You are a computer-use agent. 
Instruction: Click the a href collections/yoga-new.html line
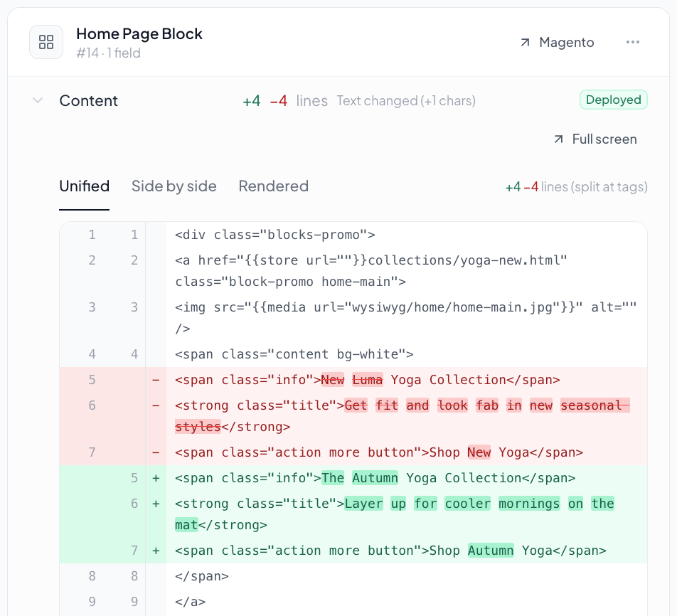(353, 271)
